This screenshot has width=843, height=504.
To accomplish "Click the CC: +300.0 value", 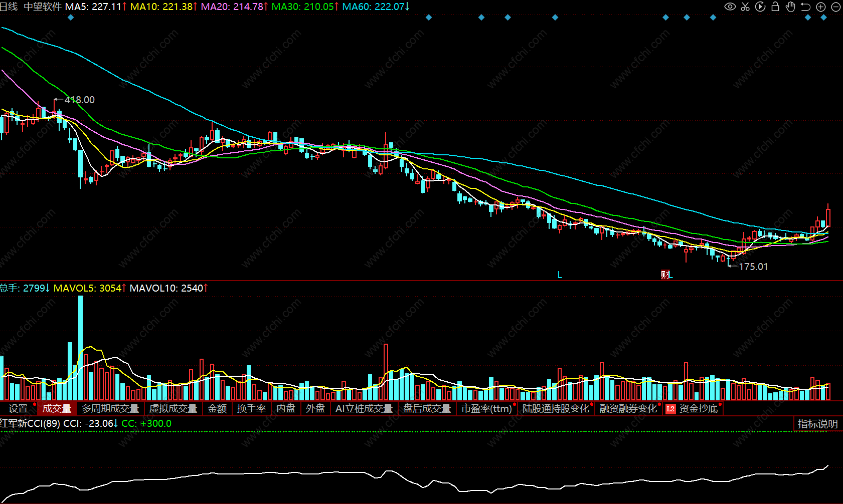I will click(x=146, y=423).
